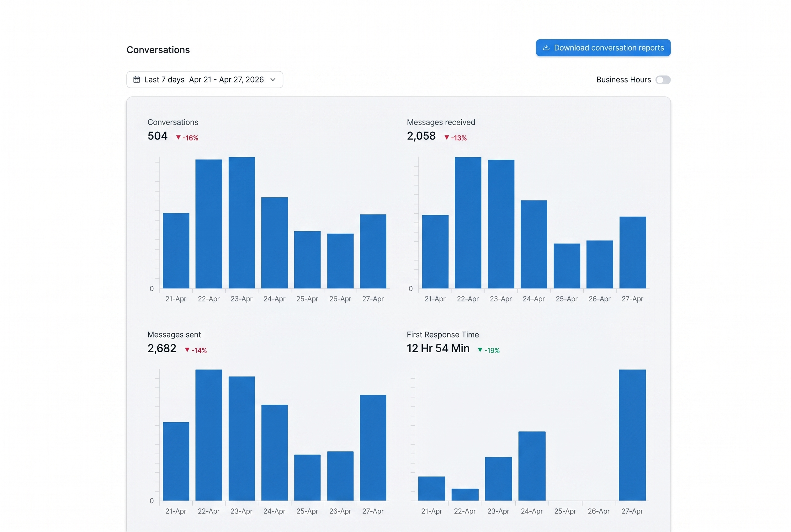
Task: Click the 27-Apr bar in Messages sent chart
Action: pos(373,448)
